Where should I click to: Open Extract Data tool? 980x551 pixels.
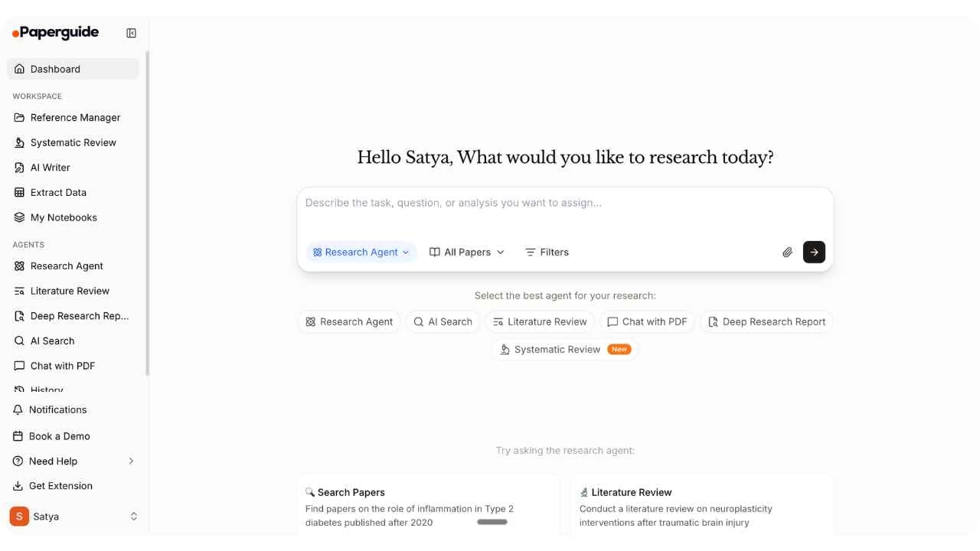73,192
